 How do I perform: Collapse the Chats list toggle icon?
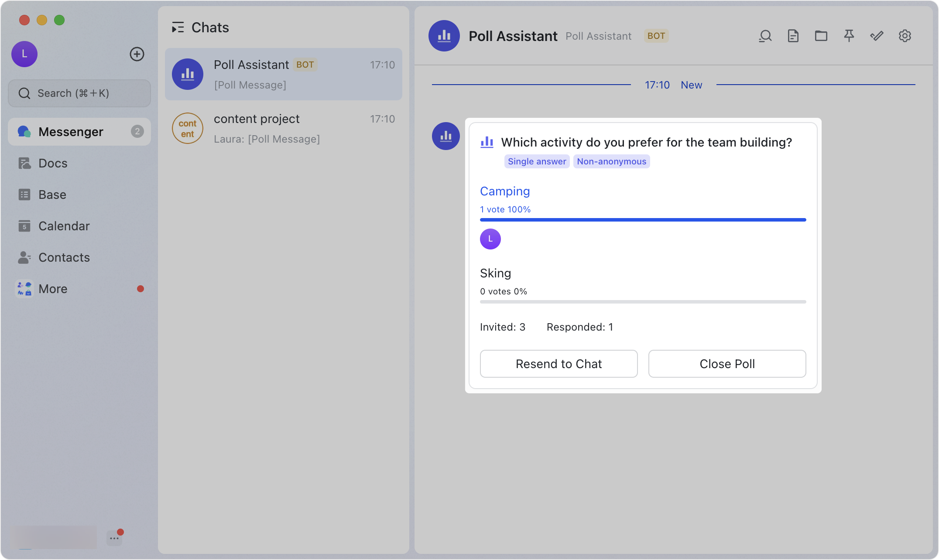point(178,27)
